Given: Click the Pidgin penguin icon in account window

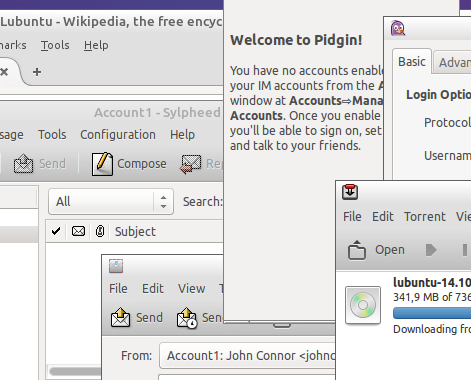Looking at the screenshot, I should [398, 28].
